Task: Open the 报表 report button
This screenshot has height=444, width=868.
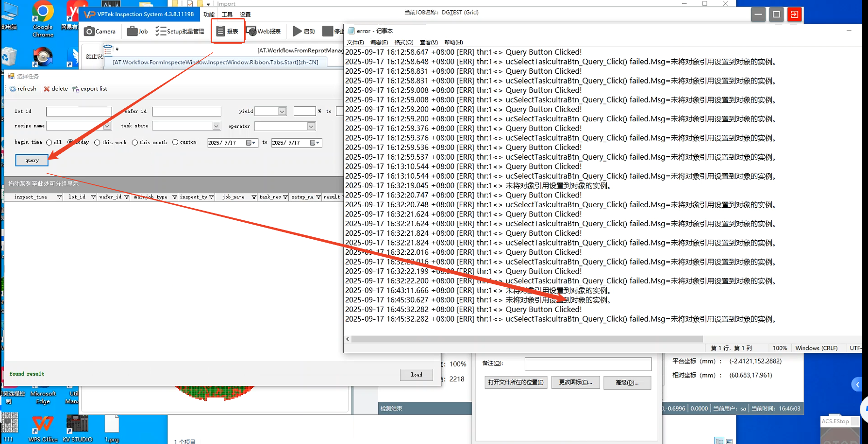Action: 228,32
